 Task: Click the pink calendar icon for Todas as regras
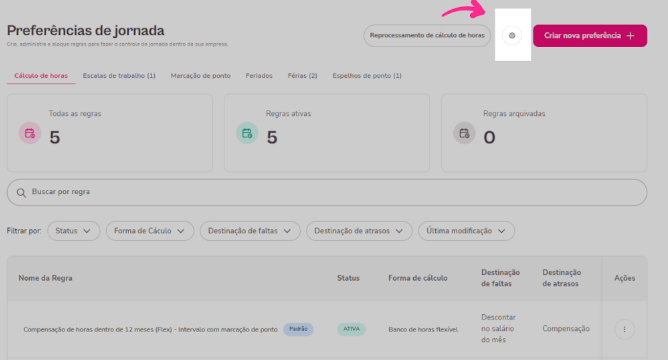pyautogui.click(x=30, y=133)
